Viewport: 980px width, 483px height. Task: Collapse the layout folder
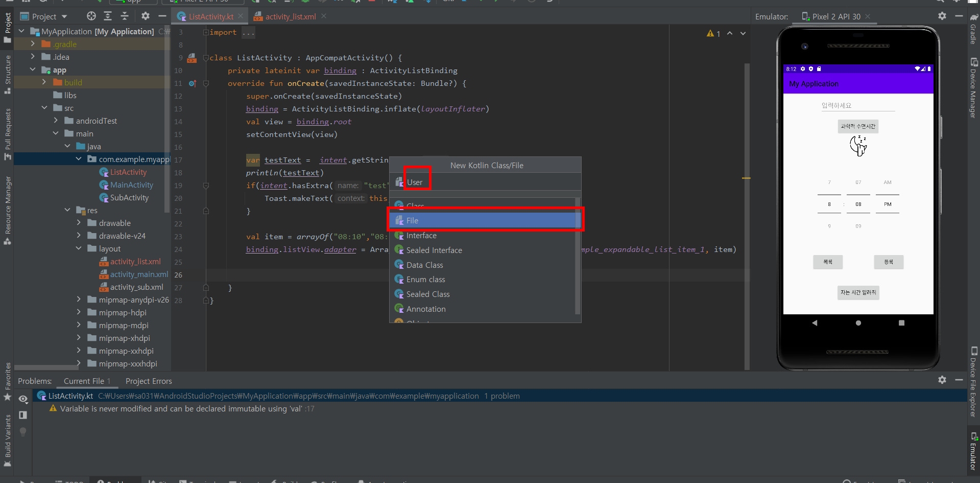(x=79, y=248)
